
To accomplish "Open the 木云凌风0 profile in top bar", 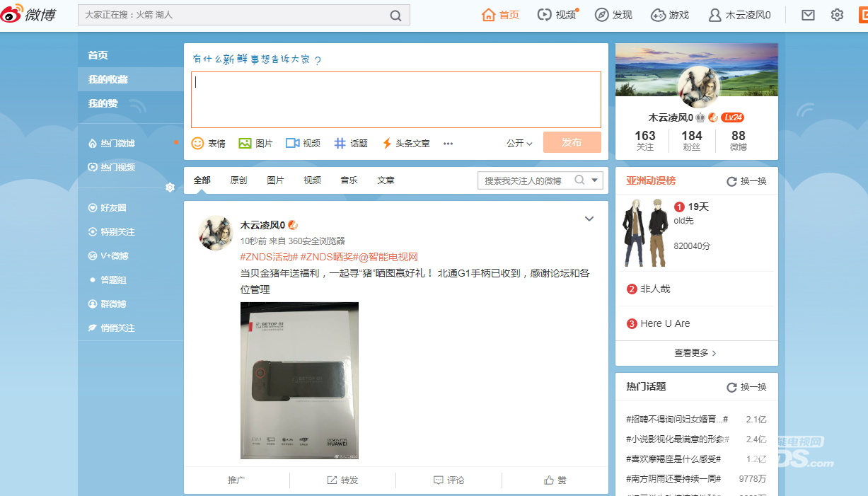I will (x=740, y=15).
